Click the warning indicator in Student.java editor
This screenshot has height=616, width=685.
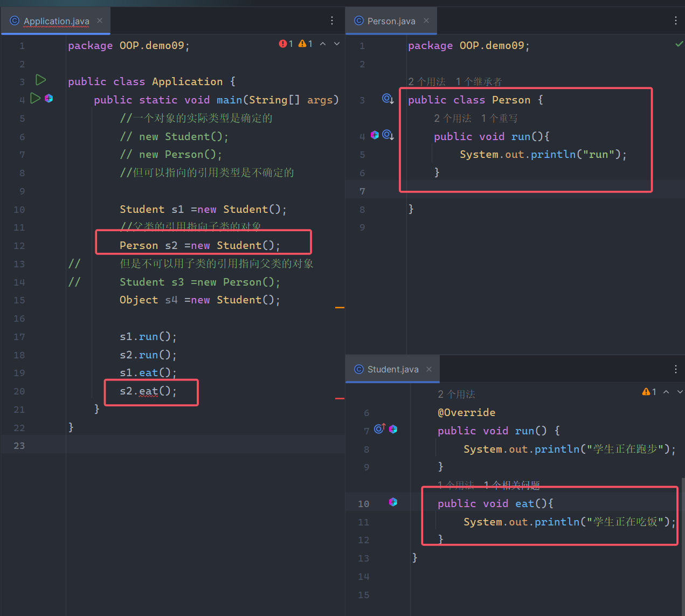(646, 392)
